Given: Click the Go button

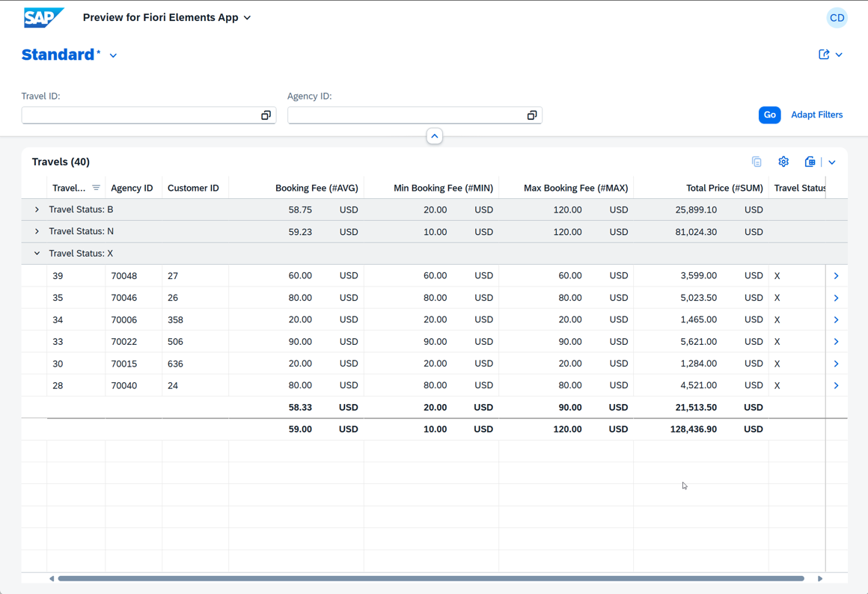Looking at the screenshot, I should [769, 114].
